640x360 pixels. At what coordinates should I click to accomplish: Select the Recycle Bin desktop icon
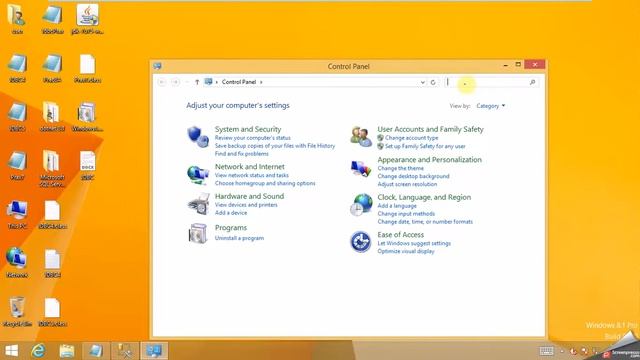[x=17, y=312]
